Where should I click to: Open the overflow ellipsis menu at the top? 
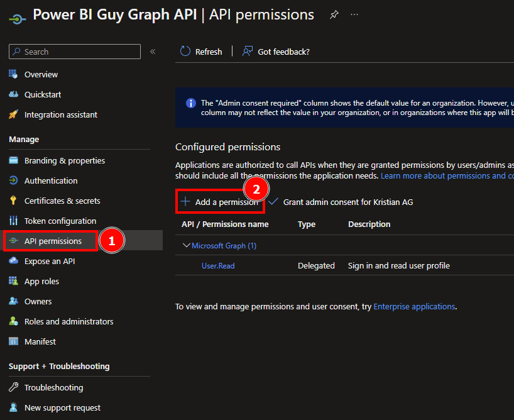click(x=354, y=14)
